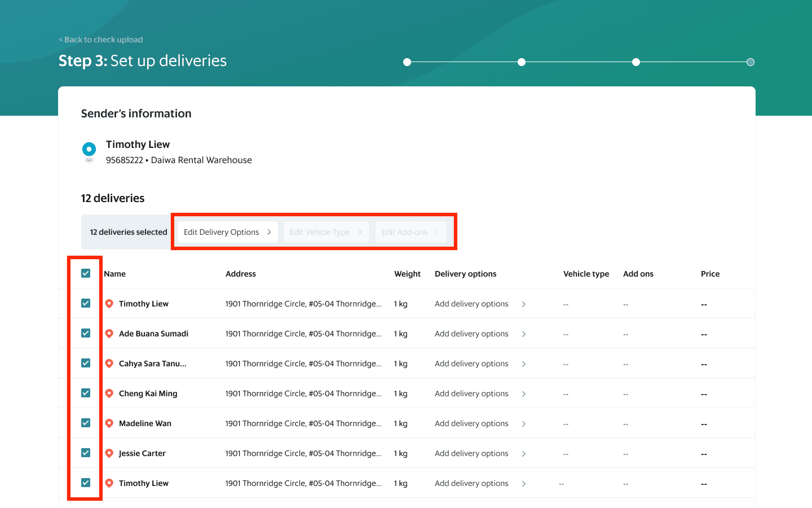Click the final grey progress step dot
The height and width of the screenshot is (508, 812).
[750, 62]
